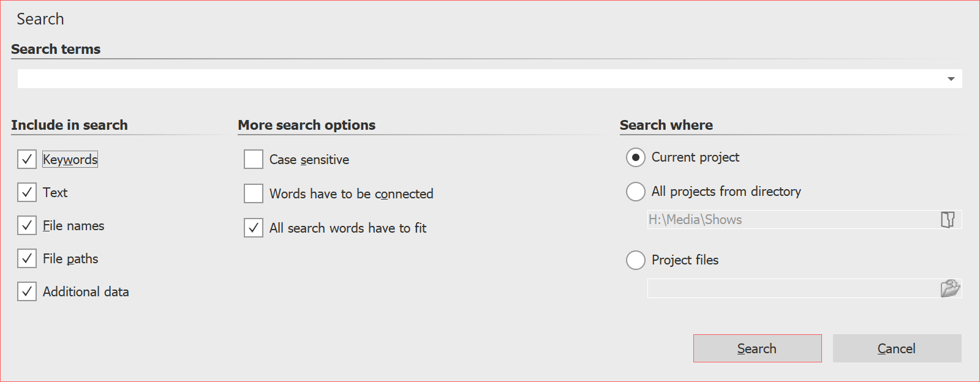980x382 pixels.
Task: Uncheck All search words have to fit
Action: tap(253, 228)
